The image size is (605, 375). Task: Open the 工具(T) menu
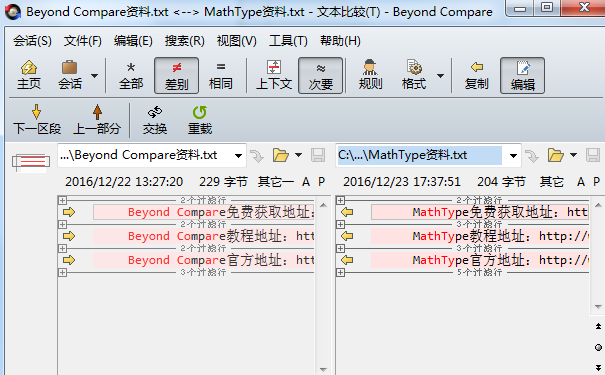coord(288,41)
